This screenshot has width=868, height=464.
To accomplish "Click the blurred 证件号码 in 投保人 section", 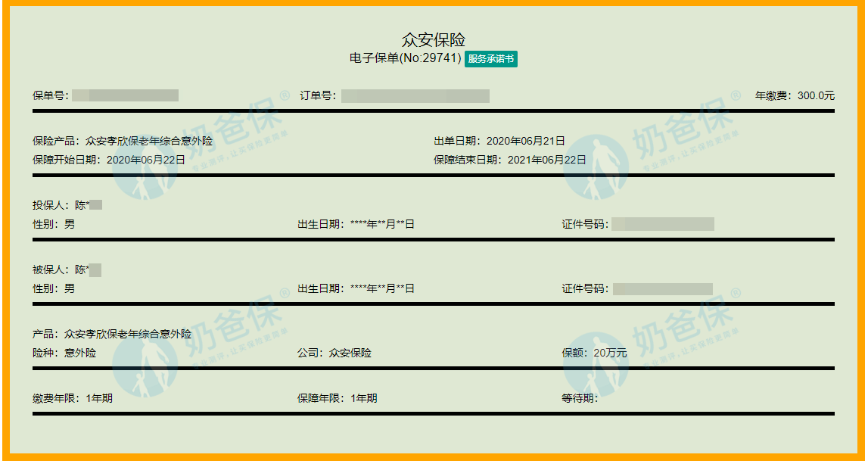I will coord(662,224).
